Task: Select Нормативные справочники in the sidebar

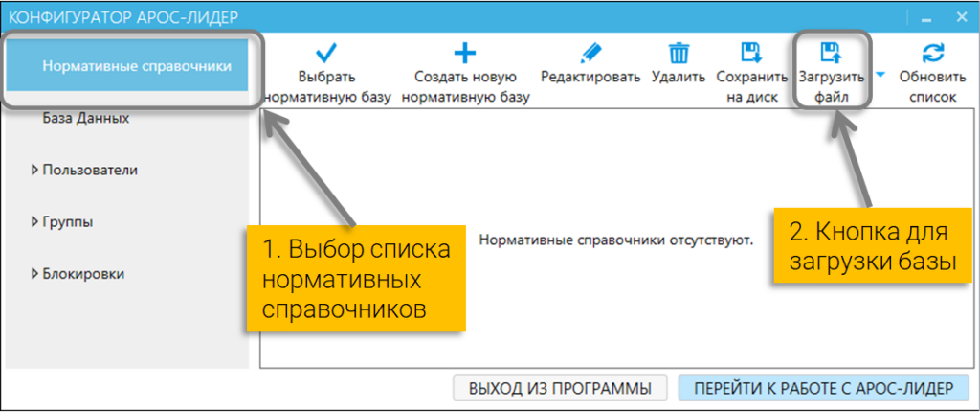Action: pos(127,66)
